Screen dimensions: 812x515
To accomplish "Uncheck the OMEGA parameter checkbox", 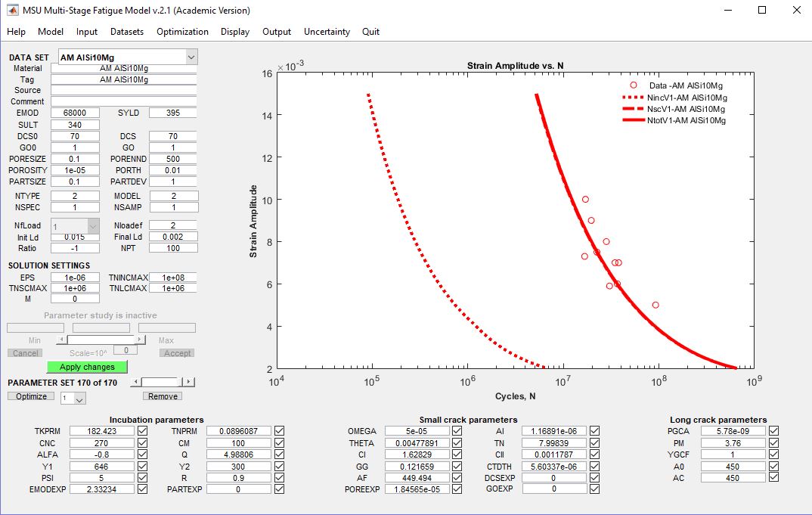I will tap(457, 431).
